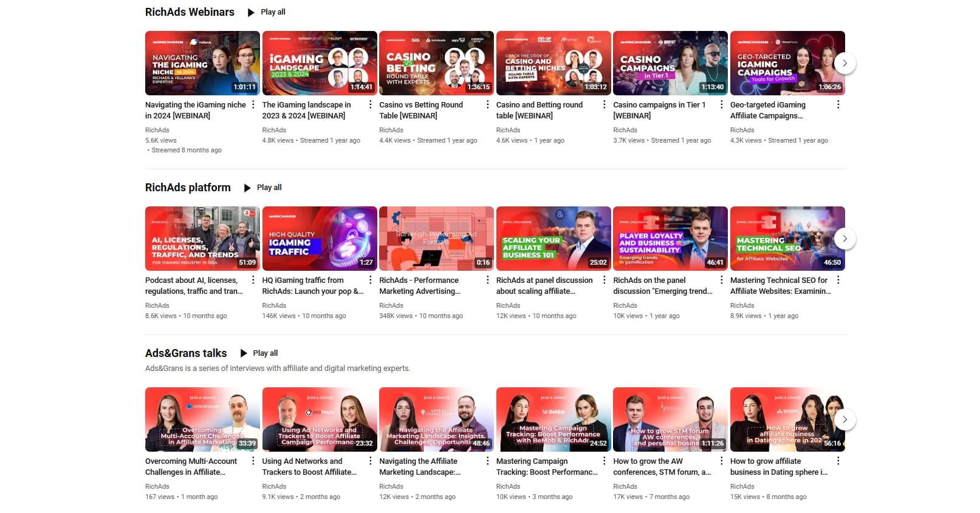Click title 'HQ iGaming traffic from RichAds'
Image resolution: width=980 pixels, height=513 pixels.
click(x=313, y=285)
